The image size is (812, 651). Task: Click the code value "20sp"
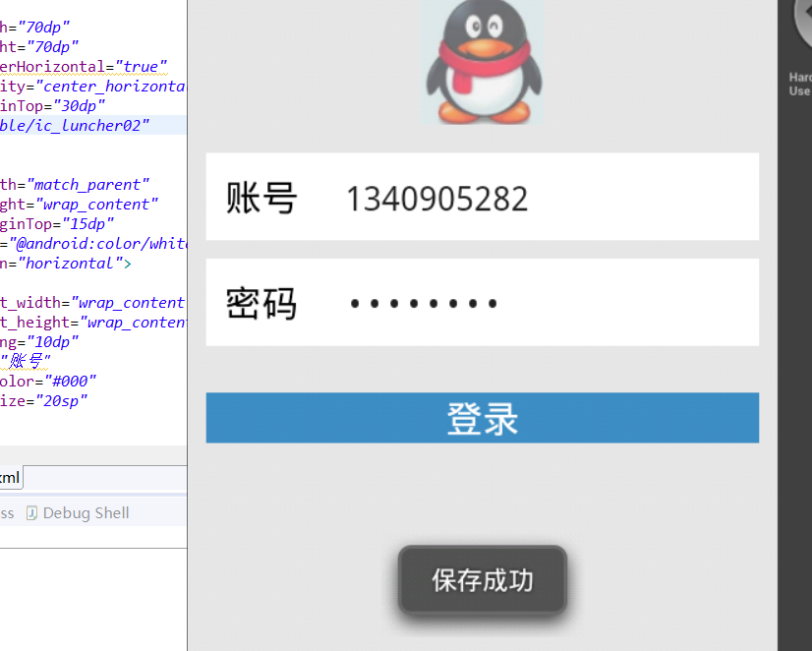coord(62,401)
